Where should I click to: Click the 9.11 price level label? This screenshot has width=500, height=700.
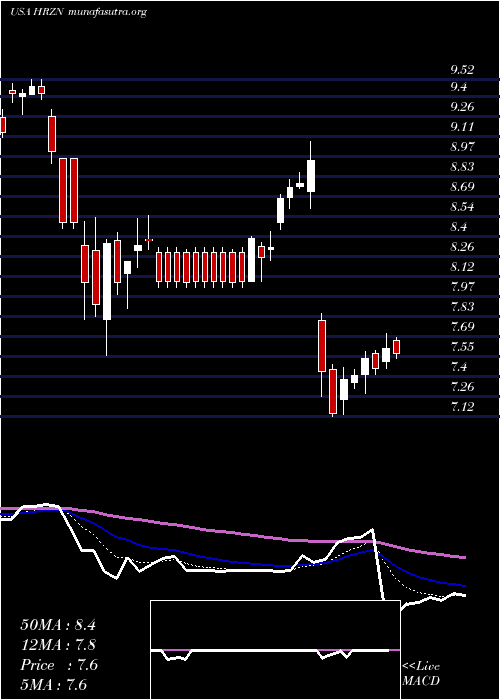[x=462, y=127]
